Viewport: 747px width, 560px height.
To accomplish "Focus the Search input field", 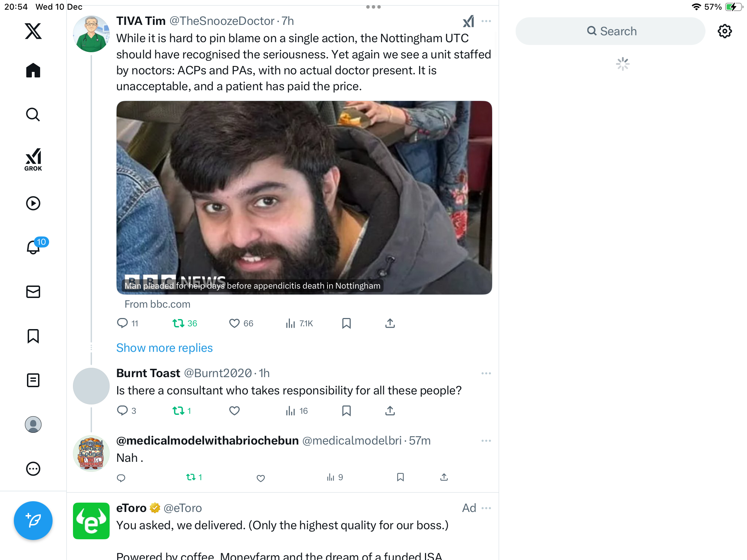I will [610, 31].
